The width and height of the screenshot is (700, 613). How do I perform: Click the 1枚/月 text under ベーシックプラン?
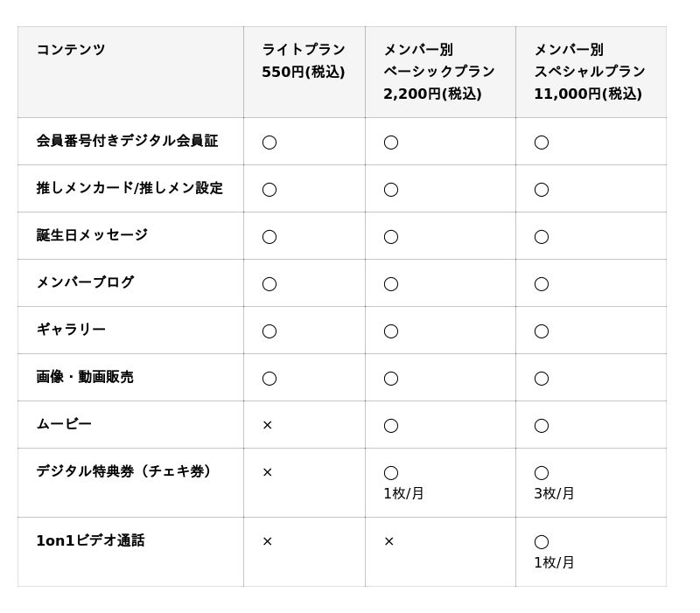(x=403, y=493)
